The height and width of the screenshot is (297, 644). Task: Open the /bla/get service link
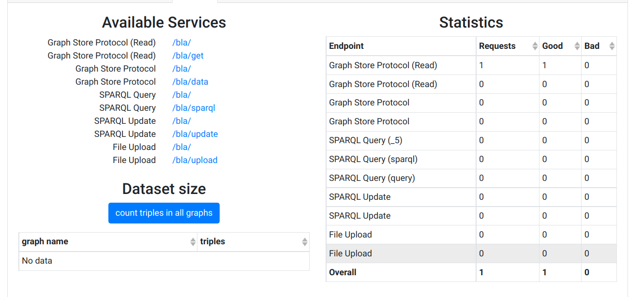(x=188, y=56)
